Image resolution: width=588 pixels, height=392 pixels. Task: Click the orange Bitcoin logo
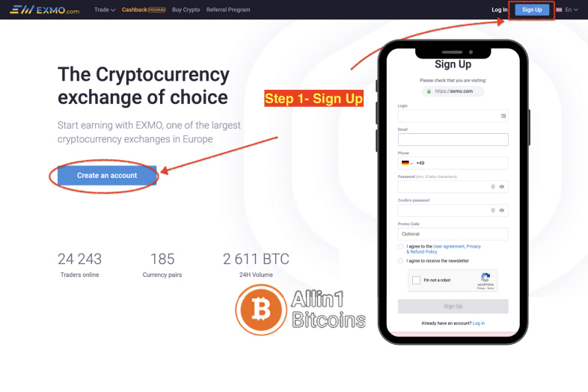tap(261, 310)
